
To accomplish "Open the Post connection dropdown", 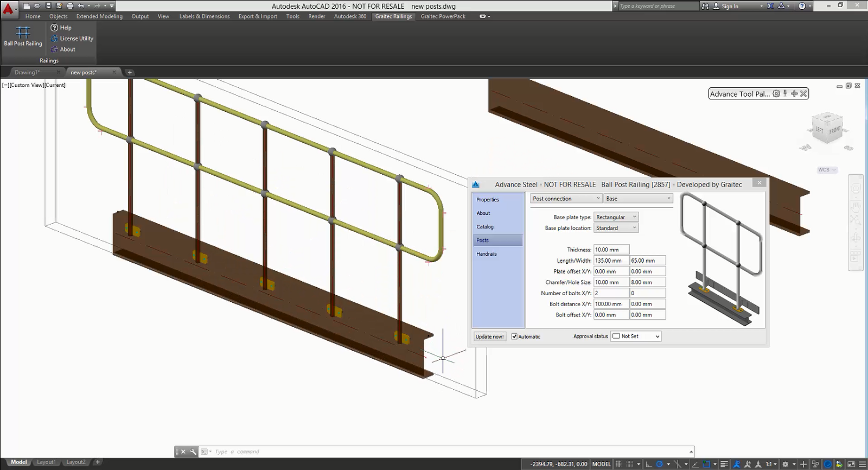I will (x=566, y=199).
